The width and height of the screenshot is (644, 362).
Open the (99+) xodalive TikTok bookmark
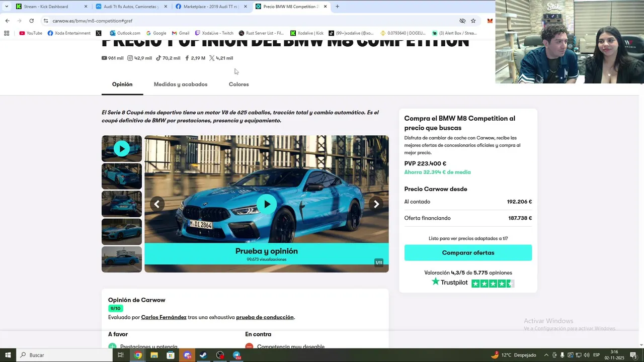351,33
